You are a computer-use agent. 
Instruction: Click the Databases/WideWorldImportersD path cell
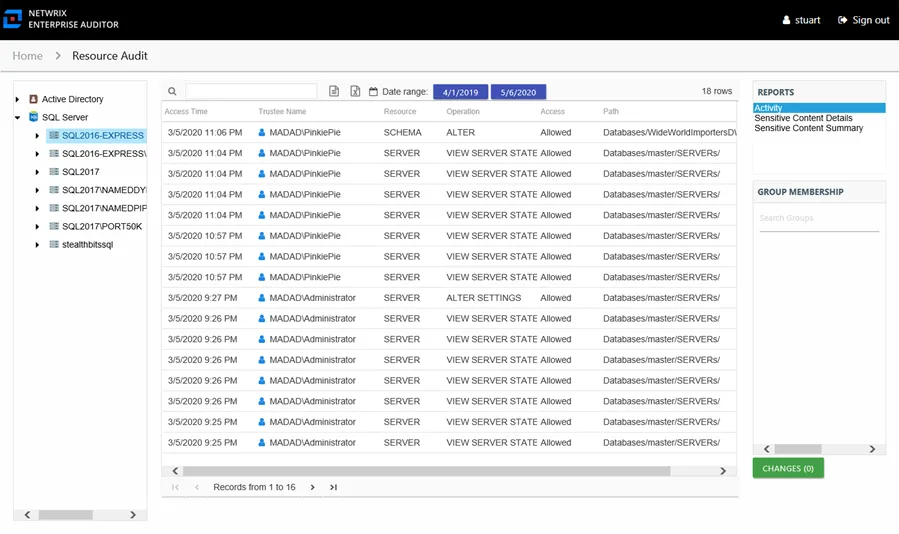pos(669,132)
